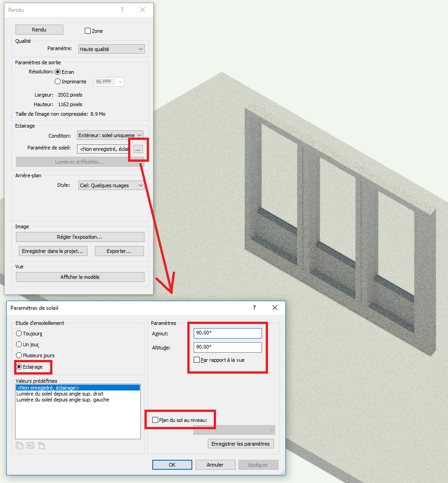This screenshot has width=448, height=483.
Task: Click the Régler l'exposition button
Action: click(x=80, y=236)
